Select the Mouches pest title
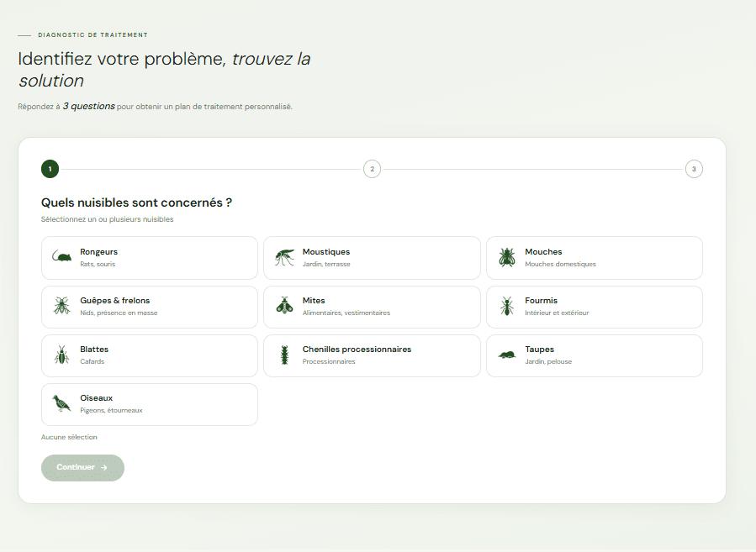Image resolution: width=756 pixels, height=552 pixels. pyautogui.click(x=543, y=252)
